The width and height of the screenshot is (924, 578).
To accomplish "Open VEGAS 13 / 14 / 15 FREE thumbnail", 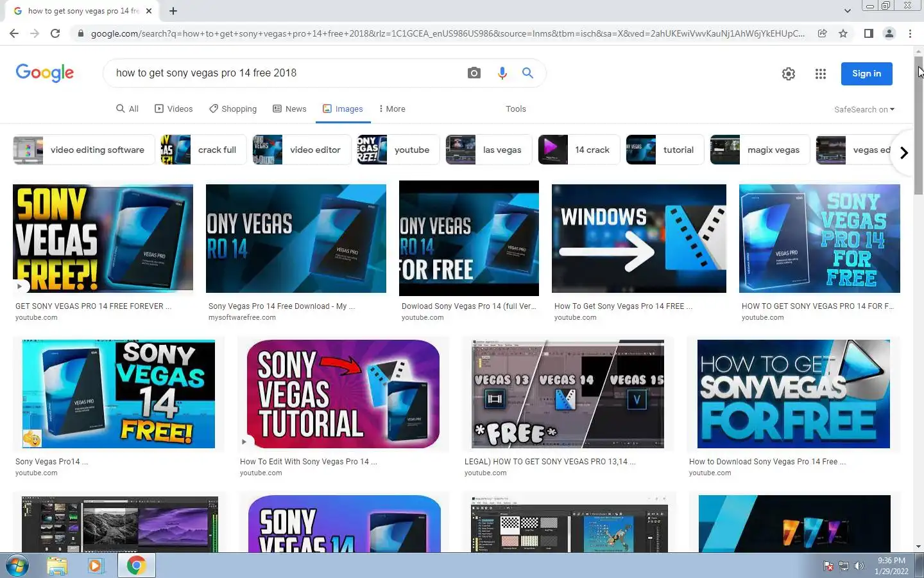I will tap(568, 394).
